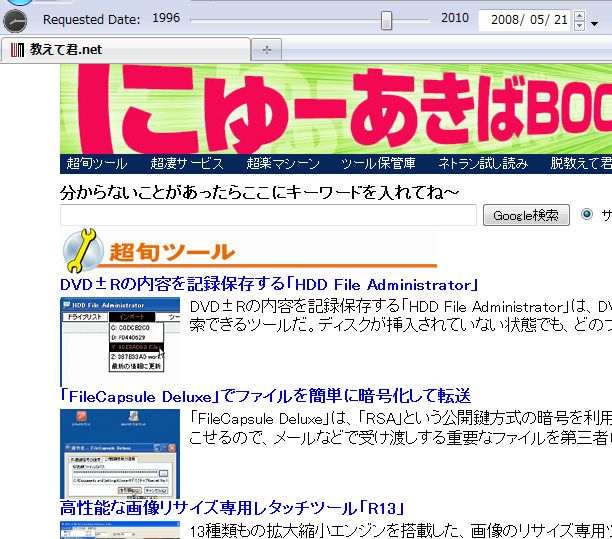Click the clock time-travel icon
Image resolution: width=612 pixels, height=539 pixels.
tap(15, 21)
